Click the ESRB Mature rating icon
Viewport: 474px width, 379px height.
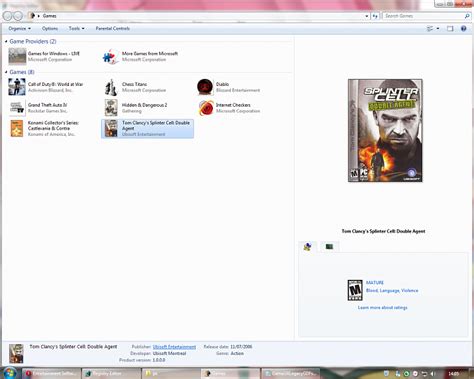pos(355,290)
